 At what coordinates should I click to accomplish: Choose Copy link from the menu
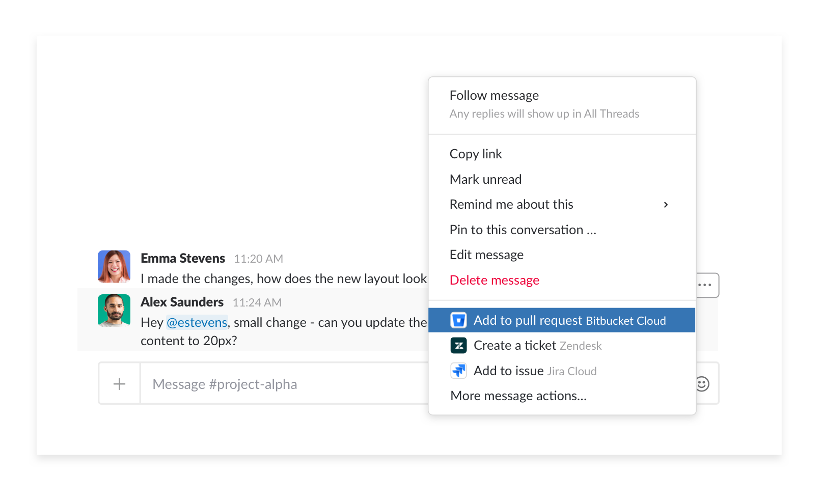(x=562, y=154)
